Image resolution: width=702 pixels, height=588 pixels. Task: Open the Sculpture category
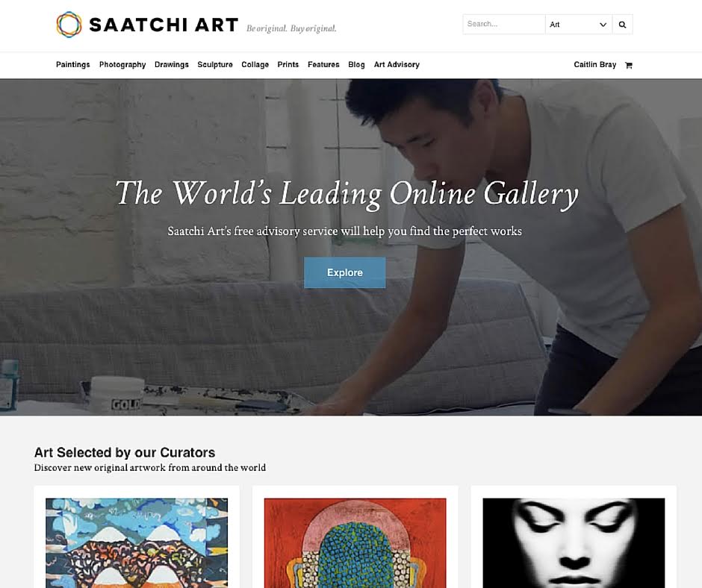(x=215, y=64)
